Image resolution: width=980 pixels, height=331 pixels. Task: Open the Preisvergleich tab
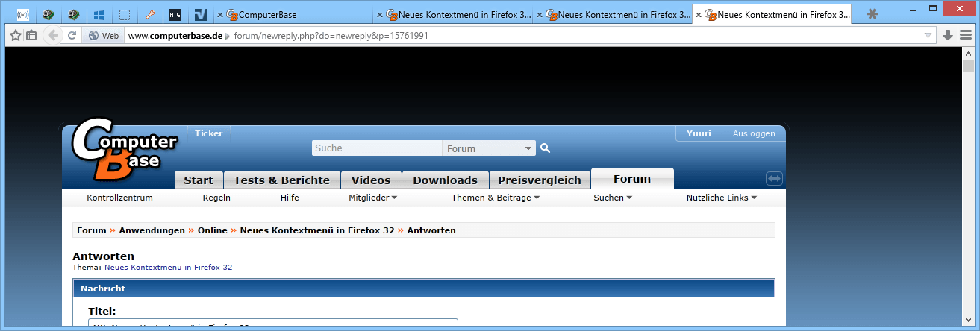click(x=540, y=180)
